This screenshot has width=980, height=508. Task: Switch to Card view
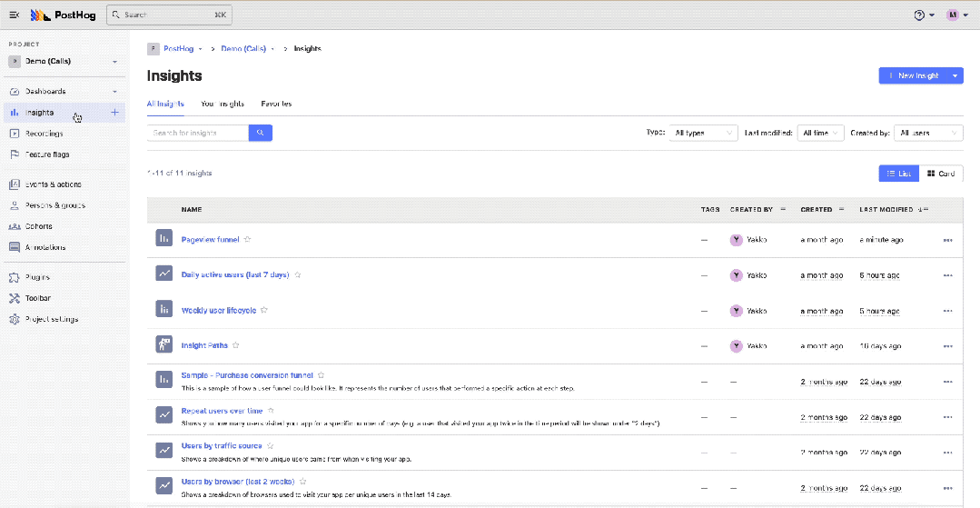[941, 174]
